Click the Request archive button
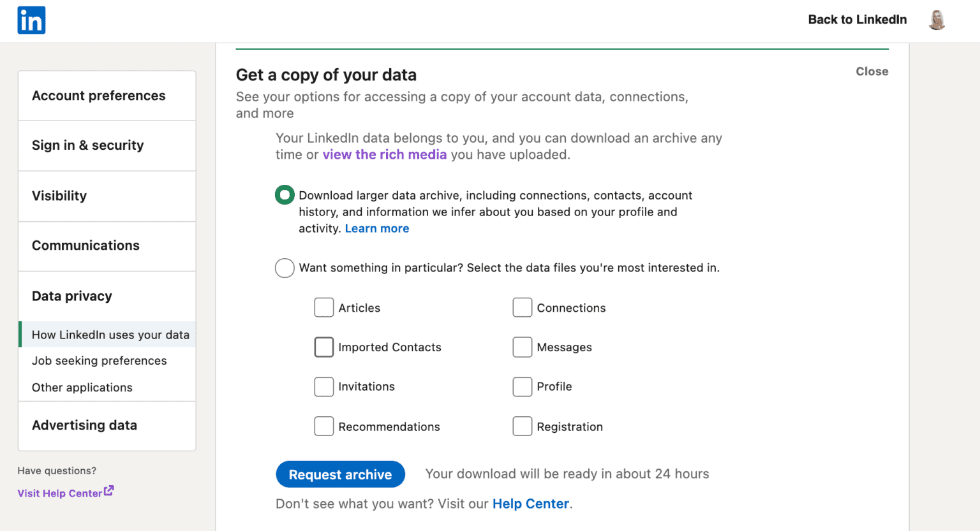The image size is (980, 531). [x=340, y=474]
